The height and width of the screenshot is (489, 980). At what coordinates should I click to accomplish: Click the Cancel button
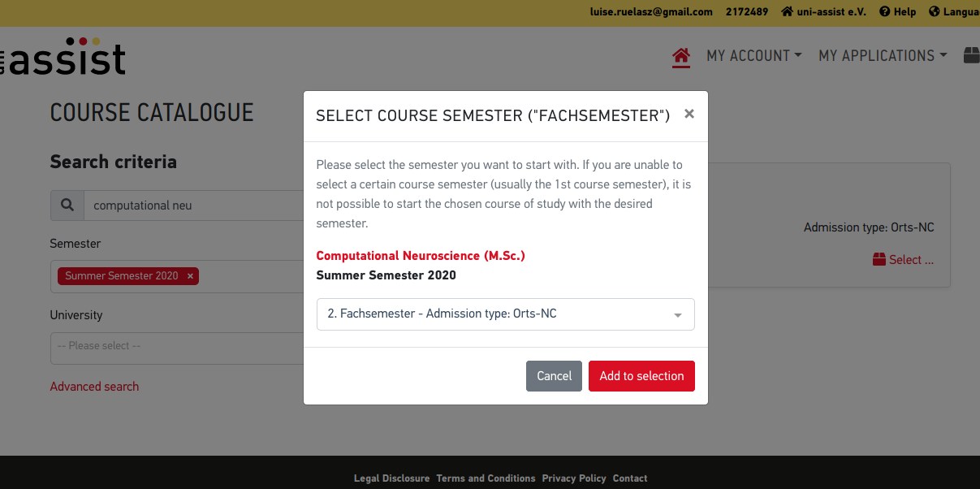(555, 376)
